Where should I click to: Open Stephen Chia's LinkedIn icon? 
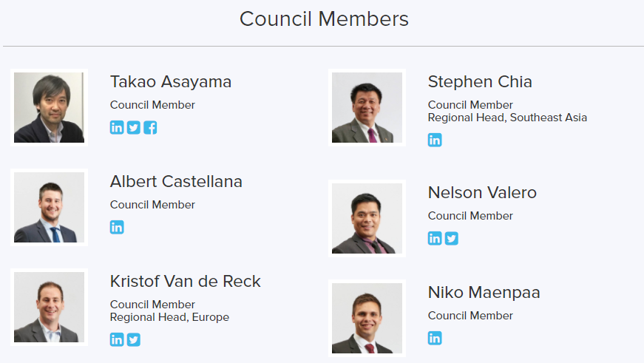[x=435, y=140]
